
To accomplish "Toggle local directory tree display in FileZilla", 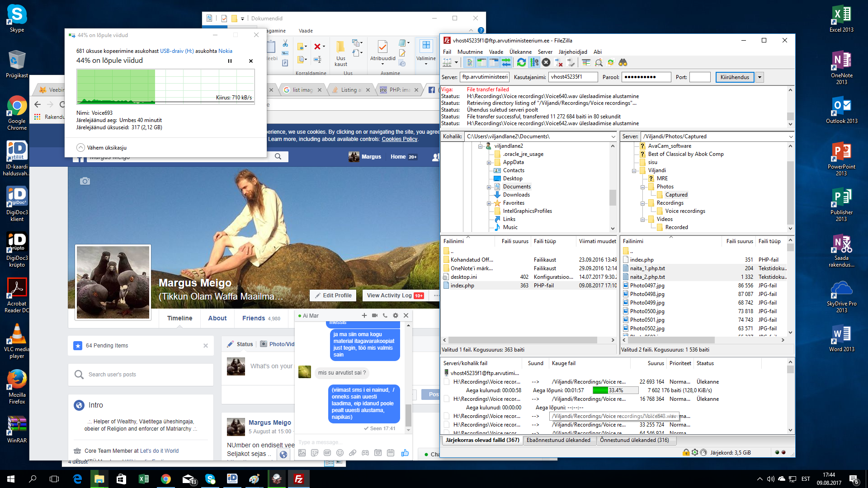I will point(482,62).
